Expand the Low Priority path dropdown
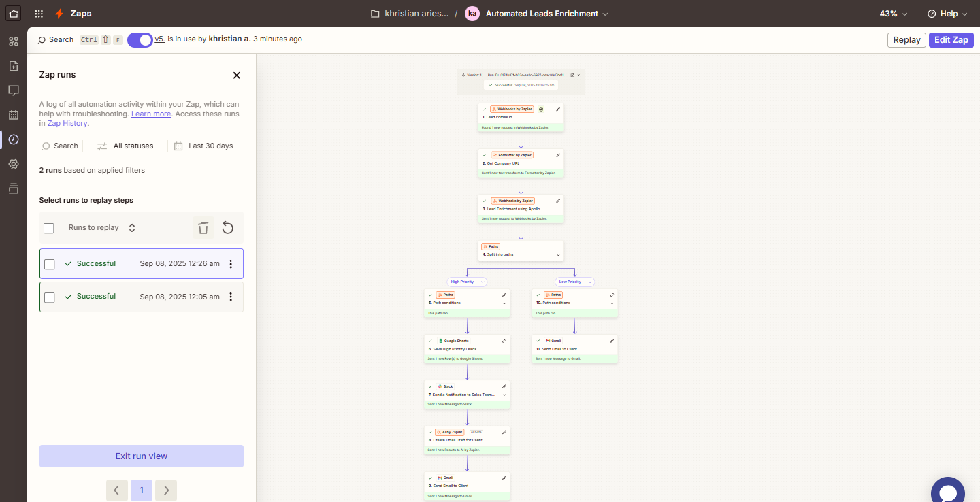The width and height of the screenshot is (980, 502). 589,282
